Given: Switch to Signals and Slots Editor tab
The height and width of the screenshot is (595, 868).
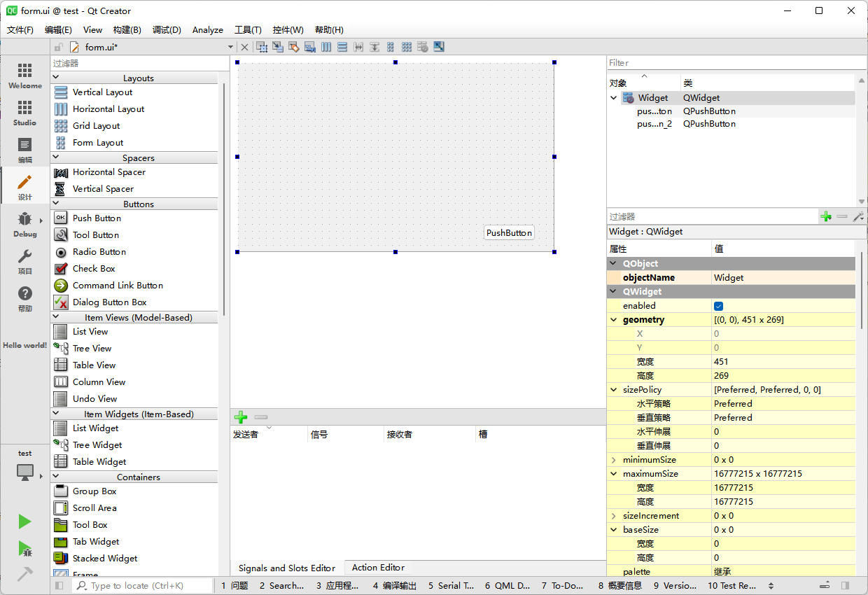Looking at the screenshot, I should pos(287,568).
